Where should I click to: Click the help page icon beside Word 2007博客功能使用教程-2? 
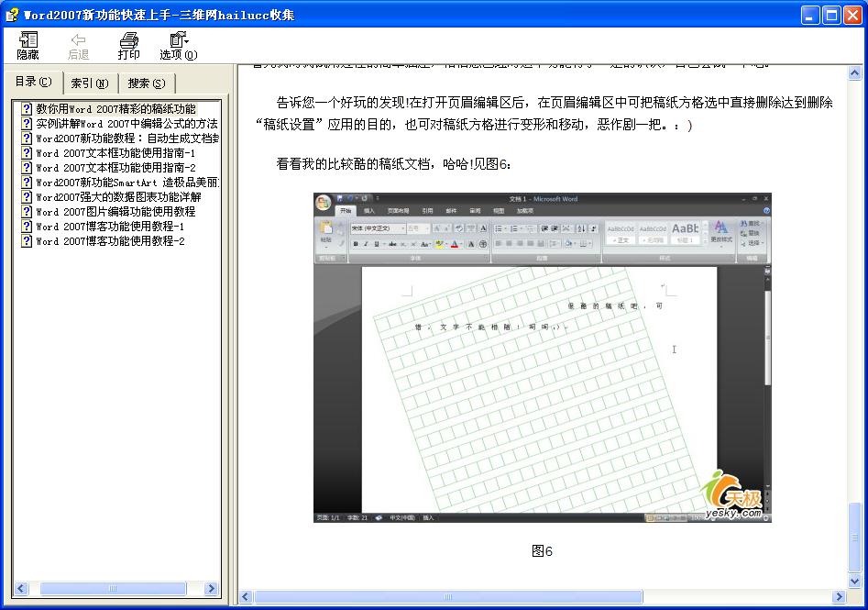click(x=27, y=241)
